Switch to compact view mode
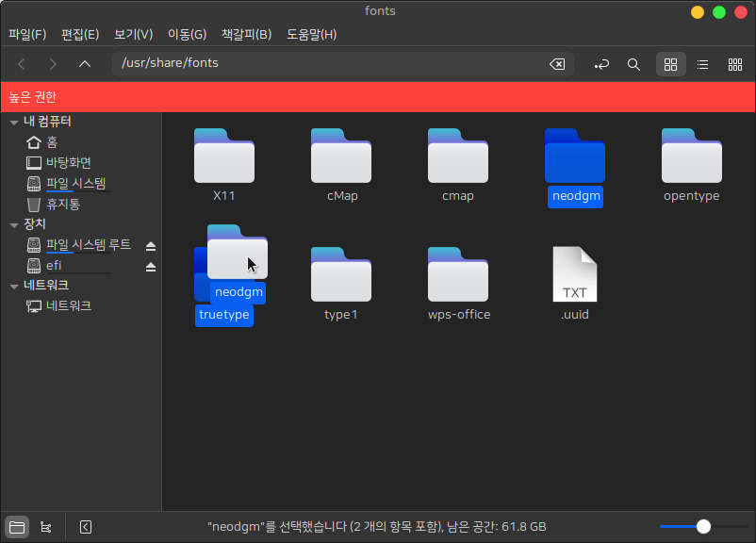 coord(734,64)
